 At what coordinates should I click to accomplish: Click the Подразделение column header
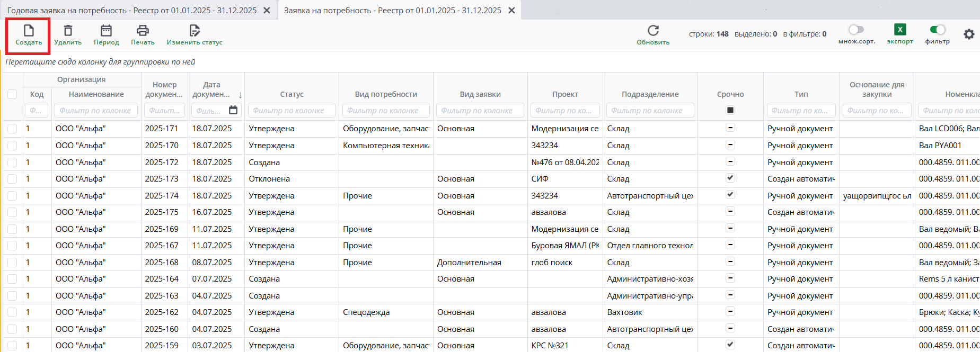pyautogui.click(x=650, y=94)
